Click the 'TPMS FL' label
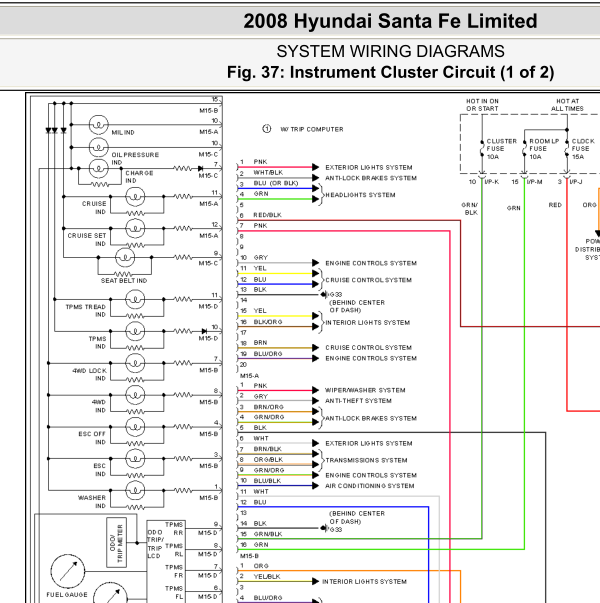Image resolution: width=600 pixels, height=603 pixels. click(174, 592)
